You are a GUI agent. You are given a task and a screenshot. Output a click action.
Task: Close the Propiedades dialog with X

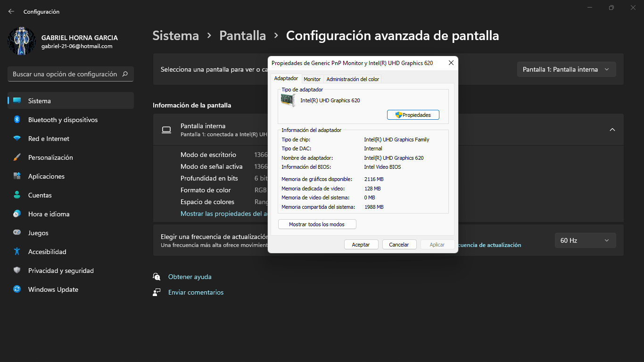point(451,63)
